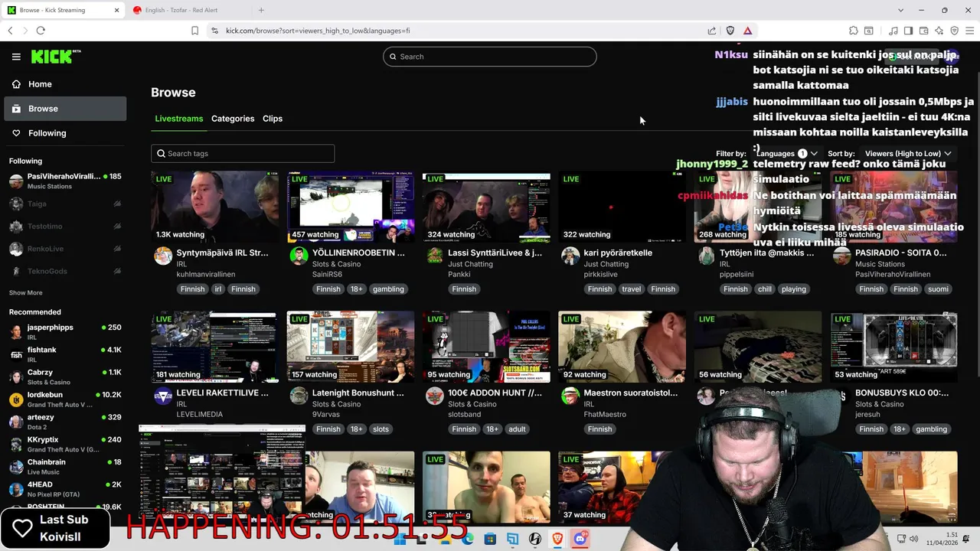Switch to the Clips tab
Screen dimensions: 980x551
273,119
